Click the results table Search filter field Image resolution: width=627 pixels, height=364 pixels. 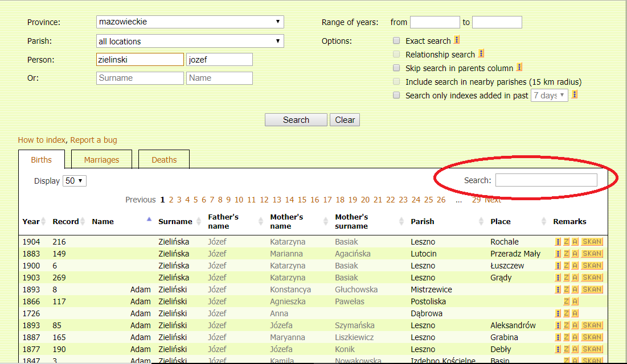pos(546,180)
